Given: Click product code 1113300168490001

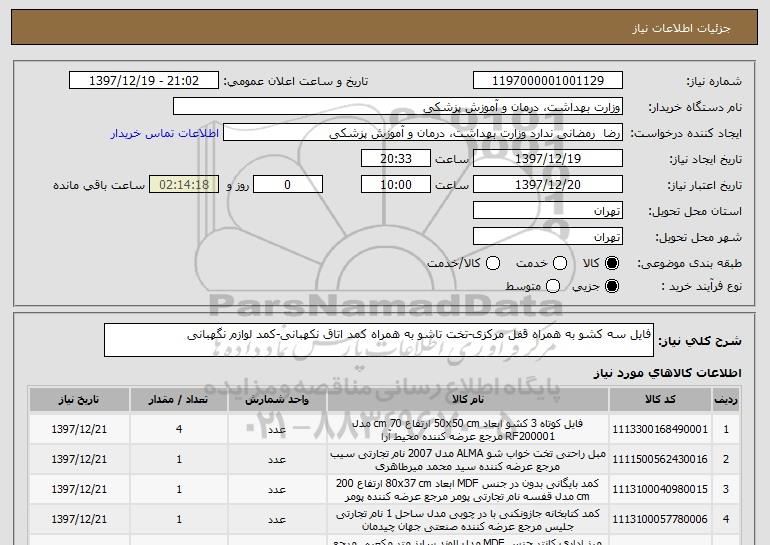Looking at the screenshot, I should point(660,429).
